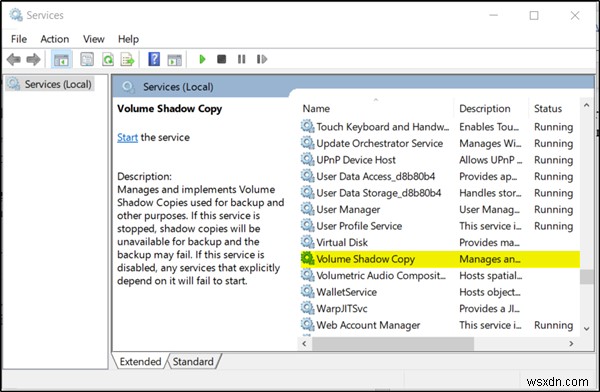Click Running status of User Manager
600x392 pixels.
[x=553, y=209]
